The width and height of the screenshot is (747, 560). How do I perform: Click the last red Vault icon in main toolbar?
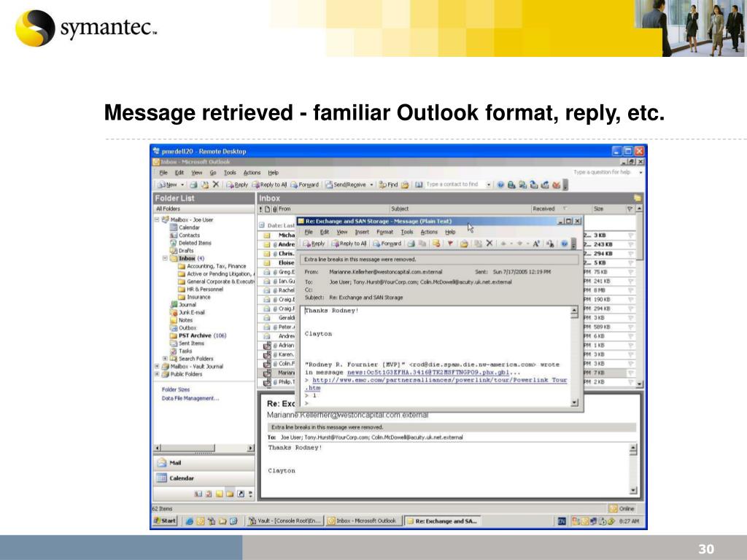556,184
